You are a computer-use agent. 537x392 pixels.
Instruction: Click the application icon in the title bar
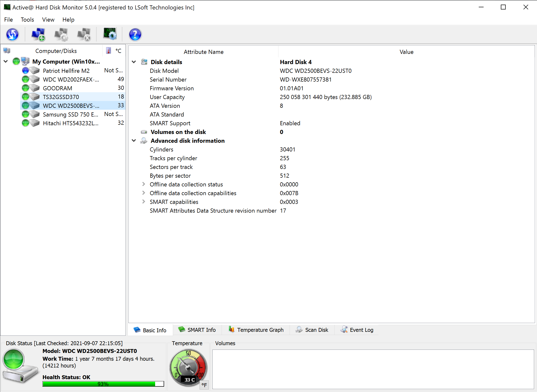coord(7,7)
